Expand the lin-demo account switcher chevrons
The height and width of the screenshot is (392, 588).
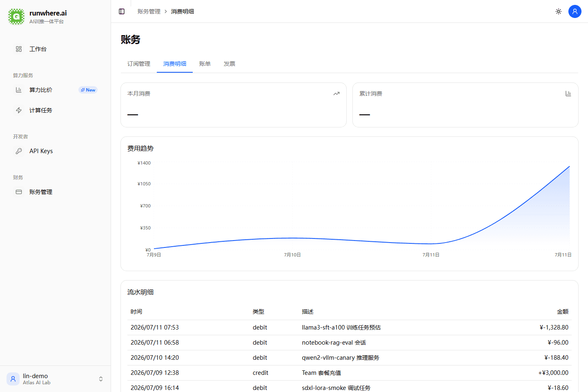coord(101,379)
